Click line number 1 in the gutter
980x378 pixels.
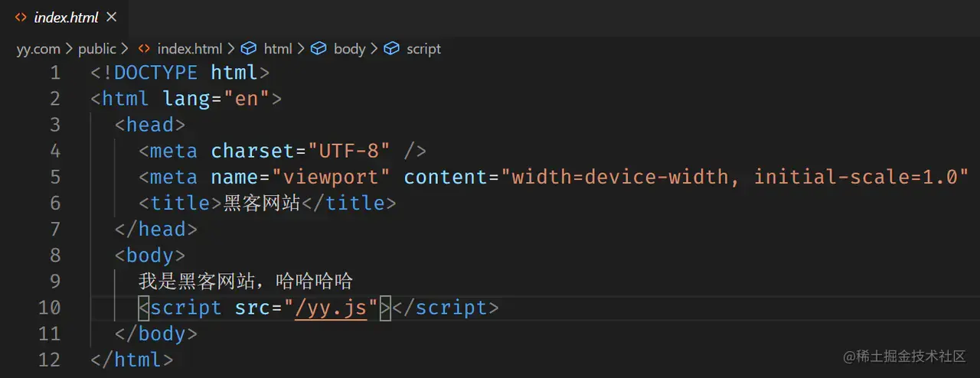pyautogui.click(x=54, y=73)
